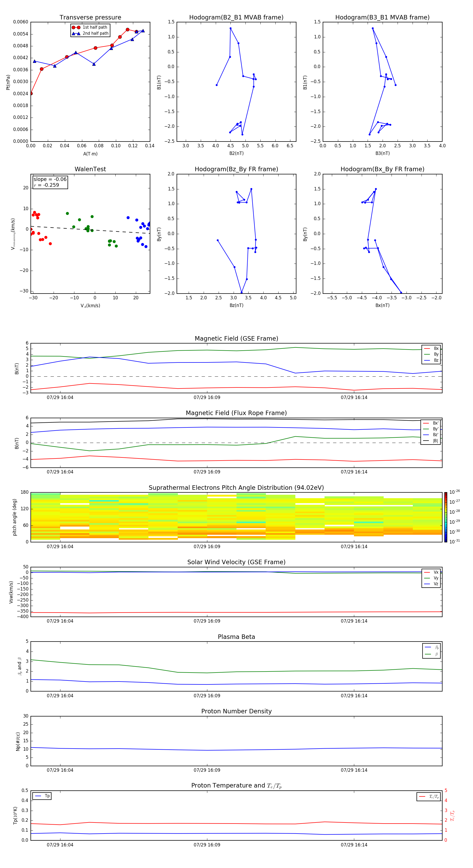Screen dimensions: 473x868
Task: Select '|B|' in the Flux Rope legend
Action: point(431,441)
